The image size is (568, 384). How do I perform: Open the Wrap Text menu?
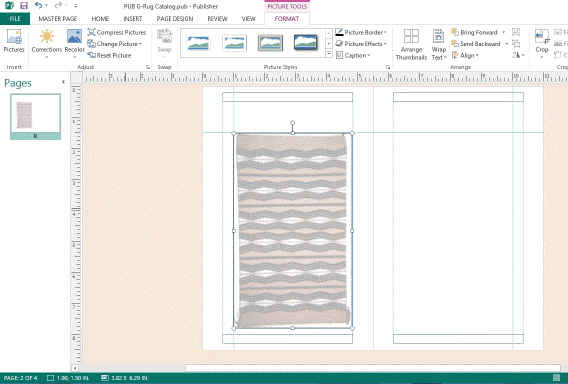click(x=438, y=44)
